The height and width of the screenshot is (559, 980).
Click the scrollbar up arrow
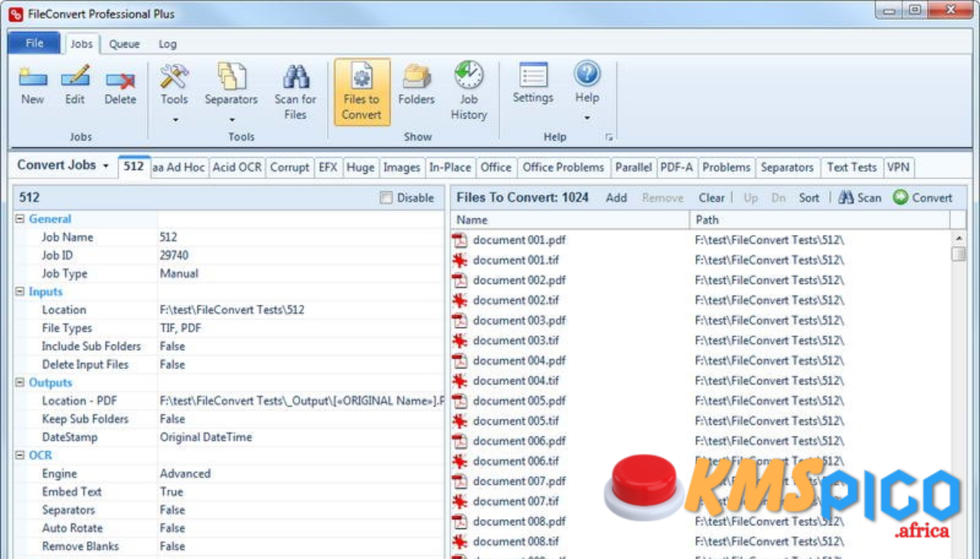click(x=959, y=238)
